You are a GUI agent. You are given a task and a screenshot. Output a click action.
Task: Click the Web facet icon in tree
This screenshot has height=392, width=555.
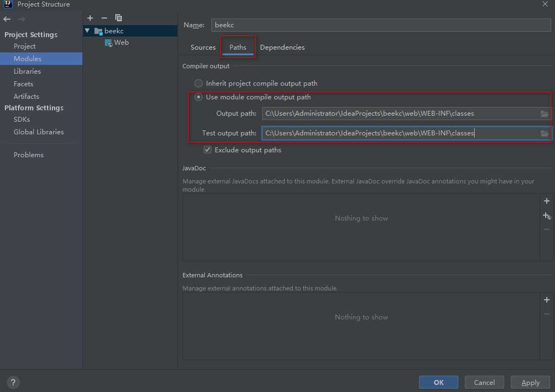108,43
